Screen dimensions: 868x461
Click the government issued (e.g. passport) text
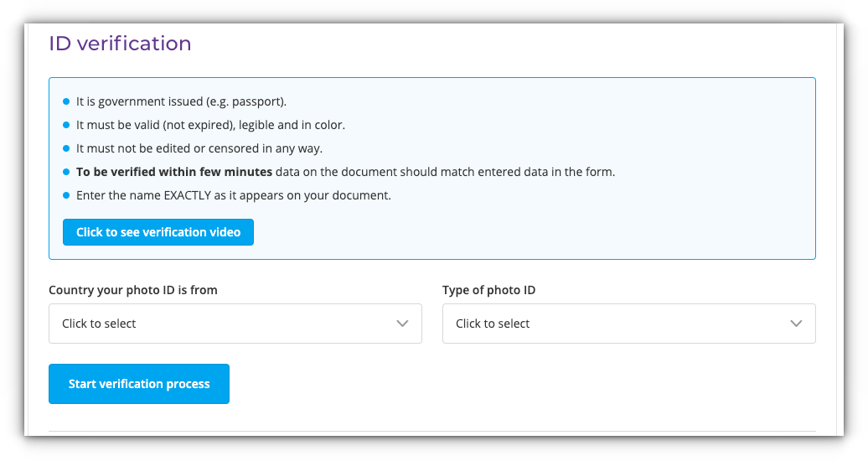coord(181,101)
